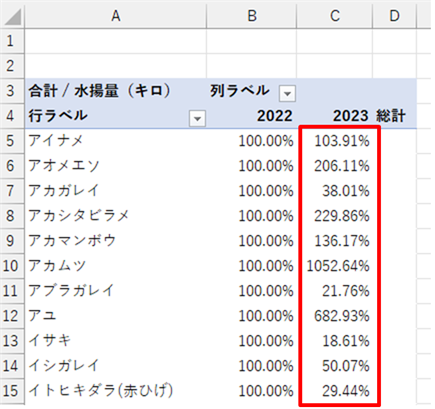
Task: Select the 2022 column heading cell
Action: [x=252, y=116]
